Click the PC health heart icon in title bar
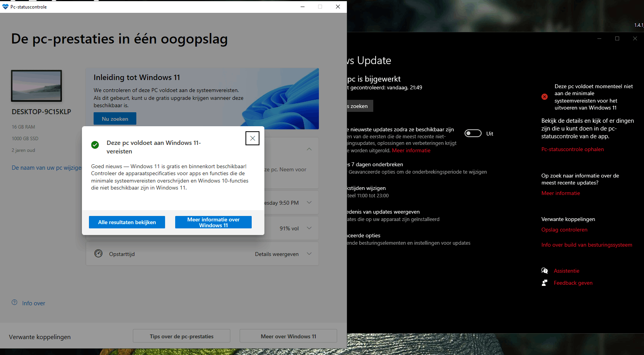 [x=5, y=7]
